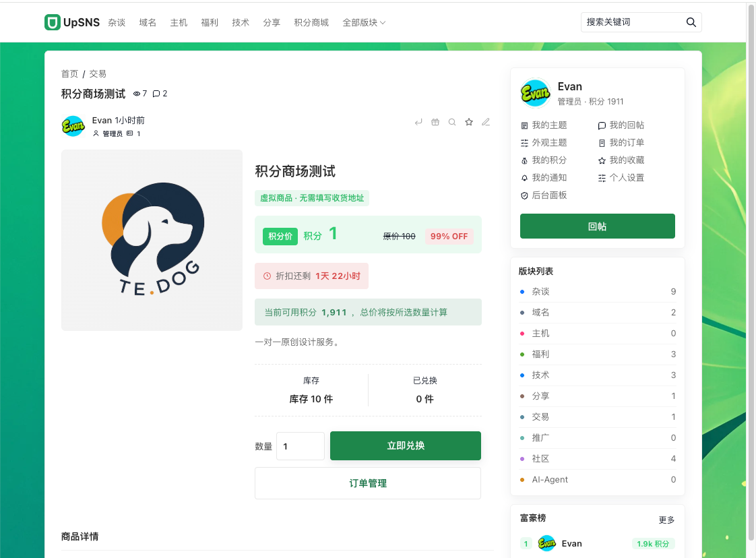Click the 原价 100 strikethrough price

(399, 237)
